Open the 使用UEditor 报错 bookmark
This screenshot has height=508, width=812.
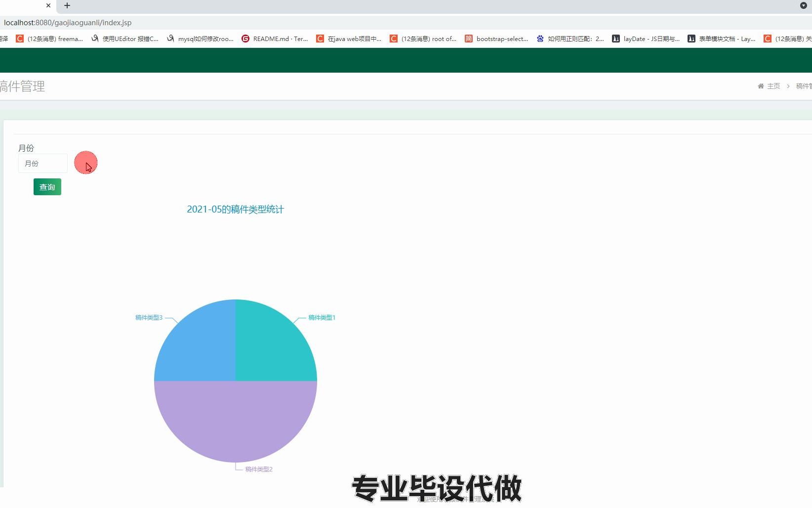pos(125,39)
